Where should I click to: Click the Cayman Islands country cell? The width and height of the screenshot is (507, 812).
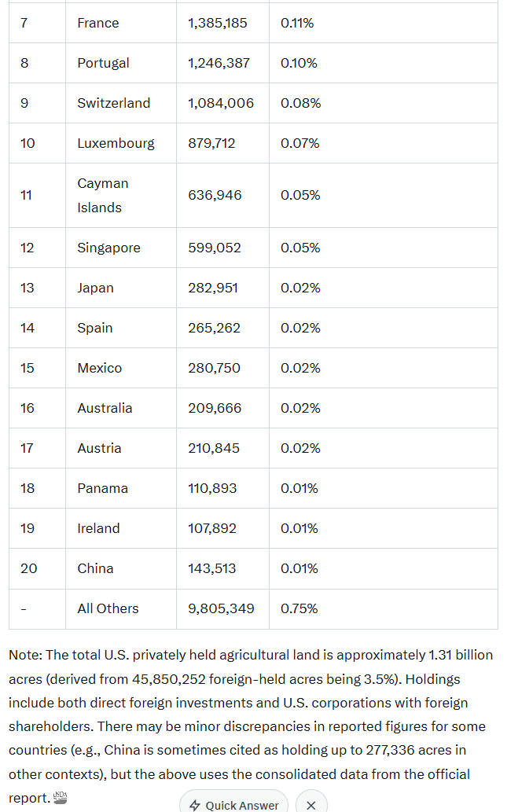click(103, 195)
